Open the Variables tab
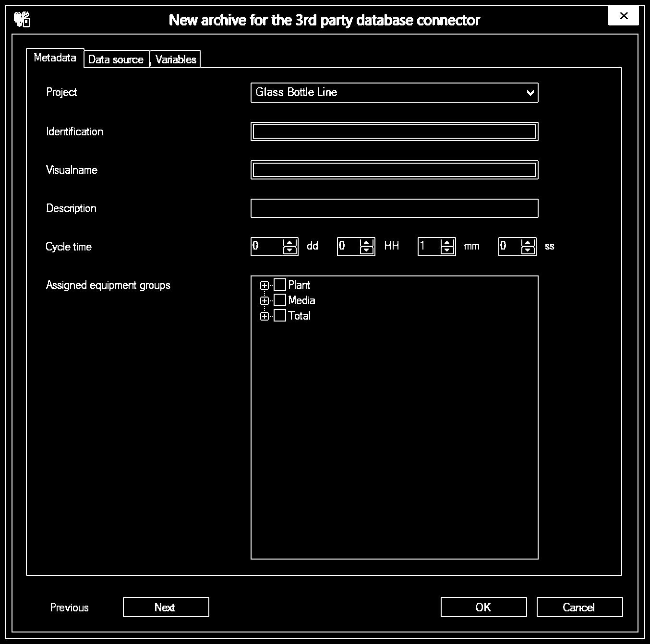The image size is (650, 644). tap(175, 60)
